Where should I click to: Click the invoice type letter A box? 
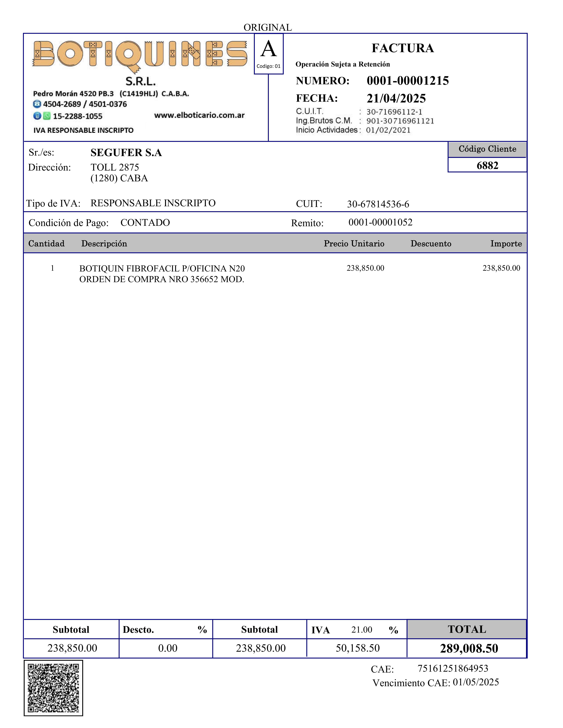pyautogui.click(x=268, y=53)
